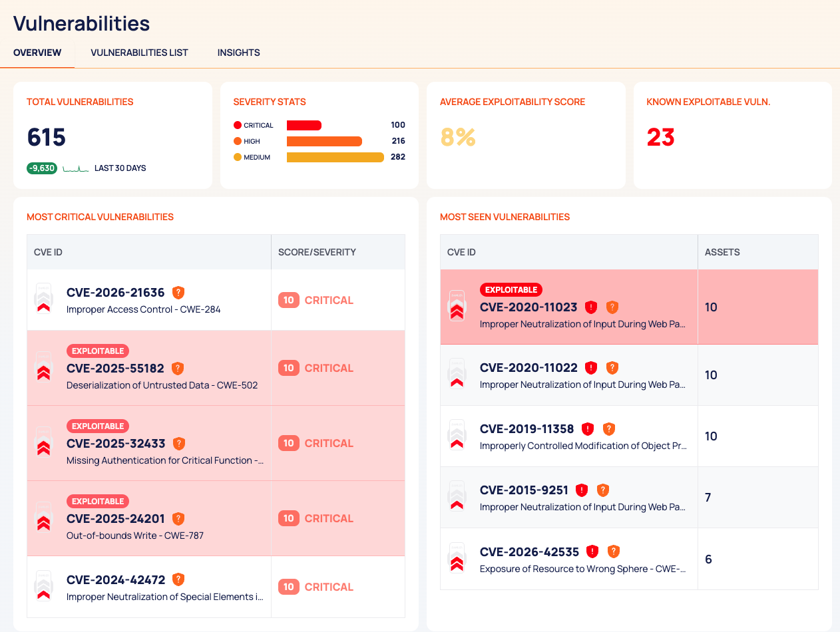Click severity chevron icon for CVE-2025-24201
Screen dimensions: 840x632
coord(43,518)
